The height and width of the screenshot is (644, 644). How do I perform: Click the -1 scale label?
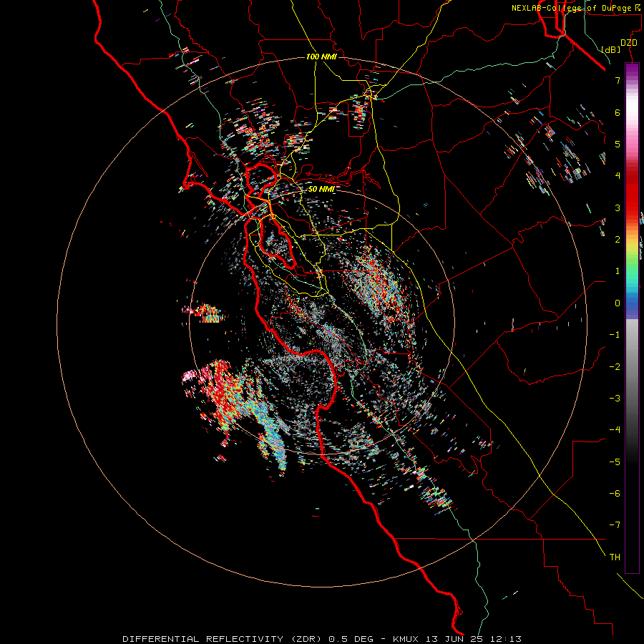(615, 335)
